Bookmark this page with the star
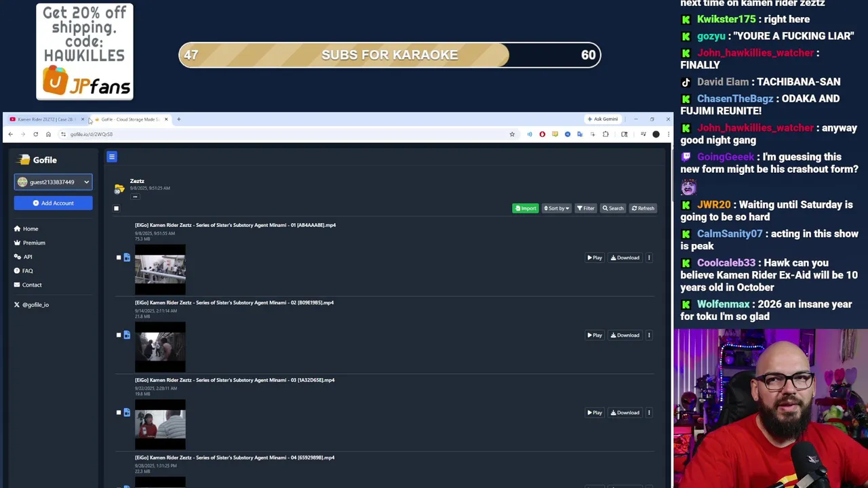This screenshot has height=488, width=868. (512, 134)
